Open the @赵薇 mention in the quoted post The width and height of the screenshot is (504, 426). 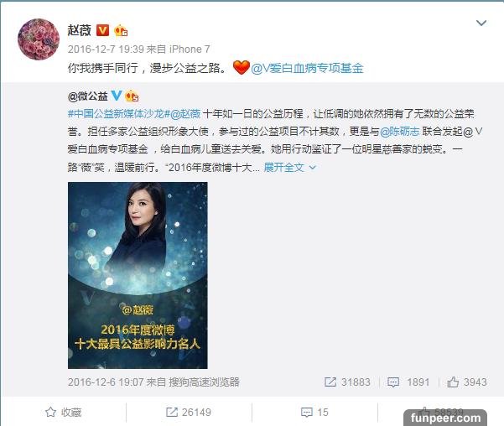click(185, 113)
